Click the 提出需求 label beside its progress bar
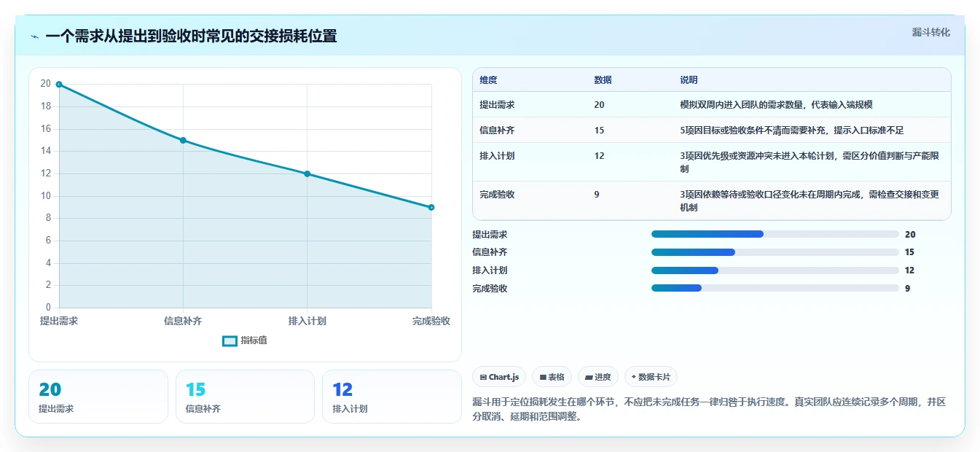 pos(490,235)
